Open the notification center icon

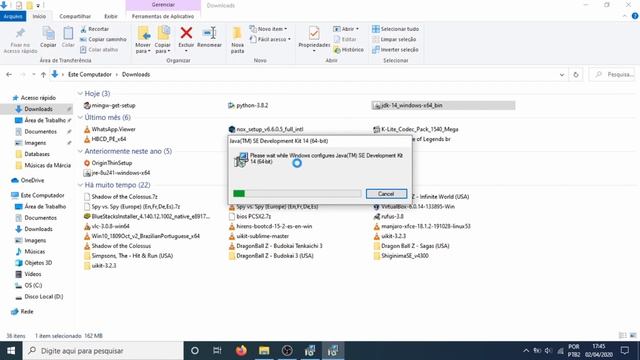624,351
